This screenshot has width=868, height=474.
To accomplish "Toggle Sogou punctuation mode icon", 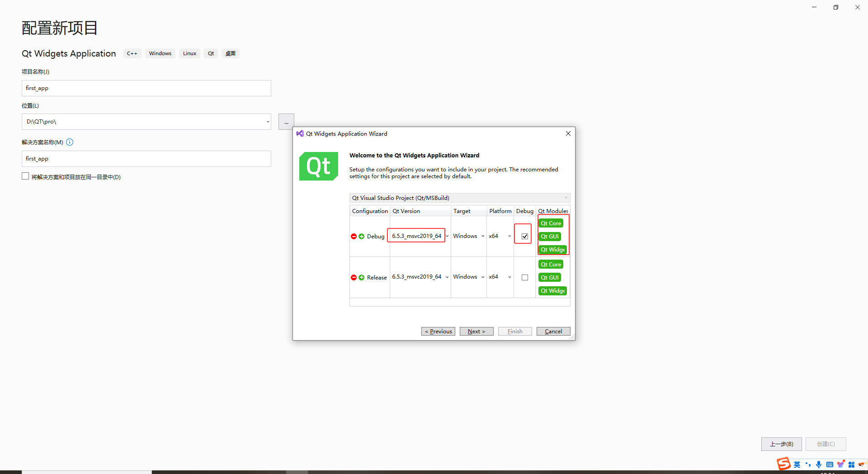I will 808,465.
